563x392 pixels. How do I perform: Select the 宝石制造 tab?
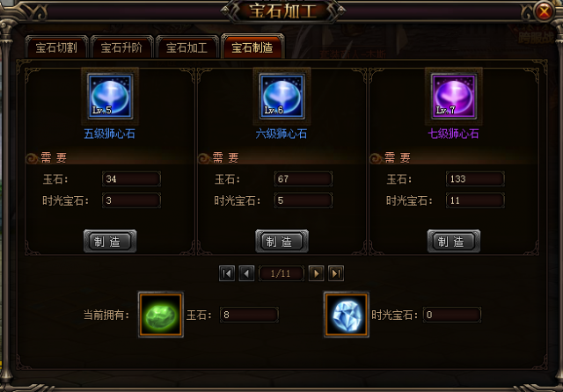[252, 47]
